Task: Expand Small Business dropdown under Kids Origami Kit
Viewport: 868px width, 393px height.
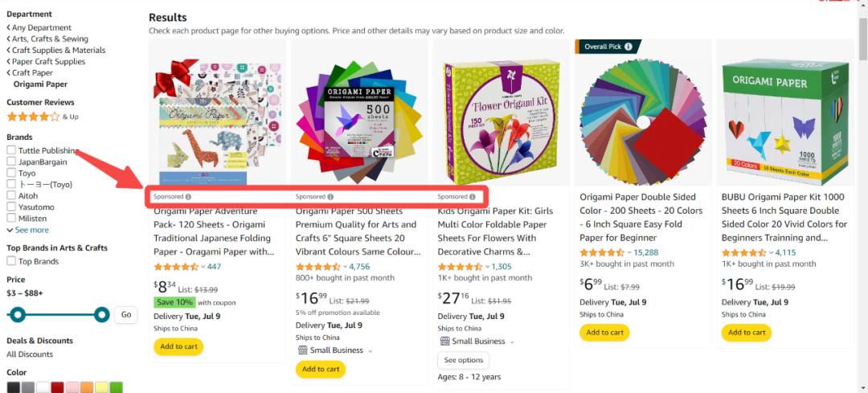Action: tap(512, 342)
